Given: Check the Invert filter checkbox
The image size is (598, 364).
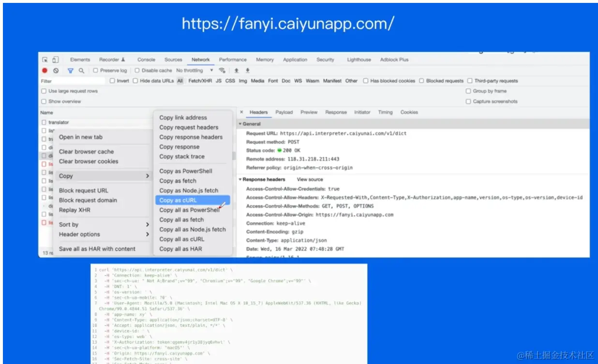Looking at the screenshot, I should pos(112,81).
